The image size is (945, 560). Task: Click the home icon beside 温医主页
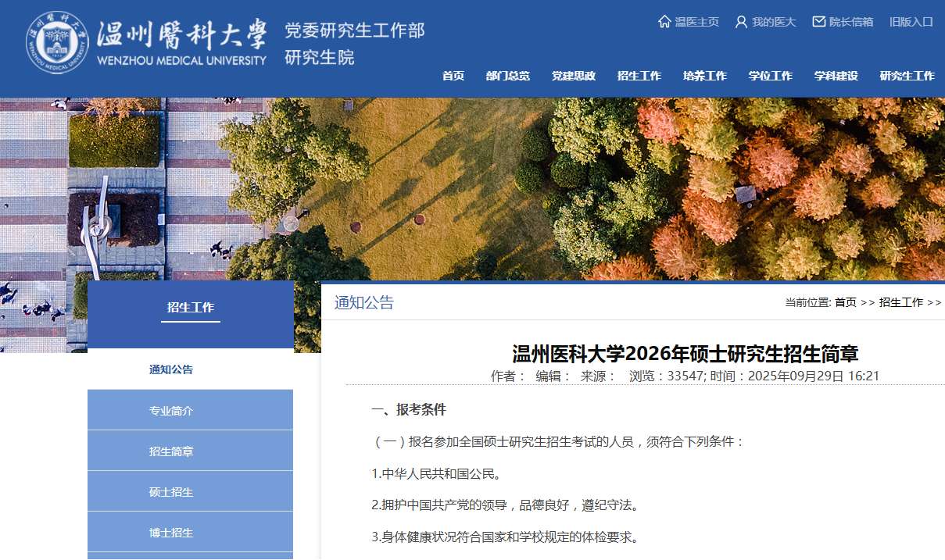point(664,22)
